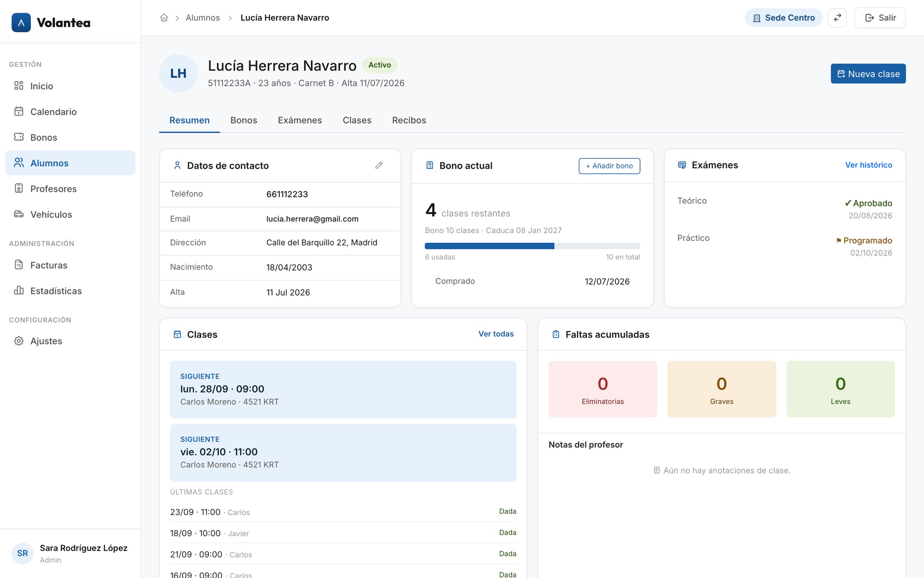Click Alumnos in the breadcrumb

(203, 18)
